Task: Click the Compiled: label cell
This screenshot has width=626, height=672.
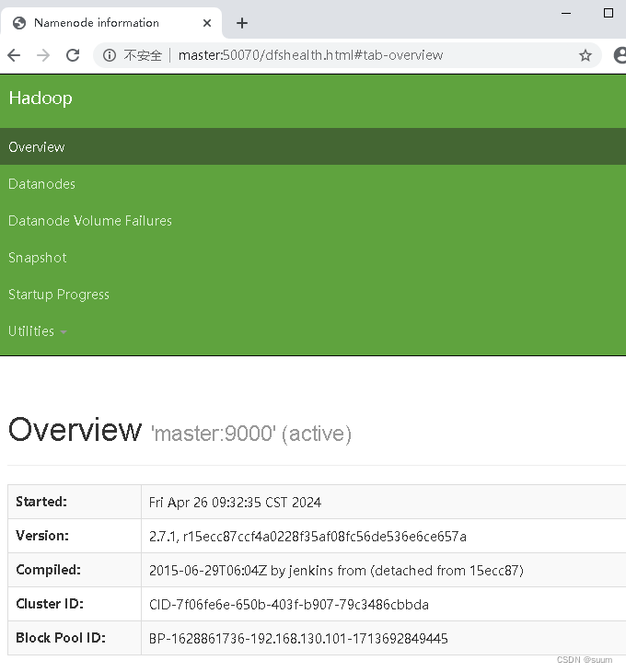Action: (75, 570)
